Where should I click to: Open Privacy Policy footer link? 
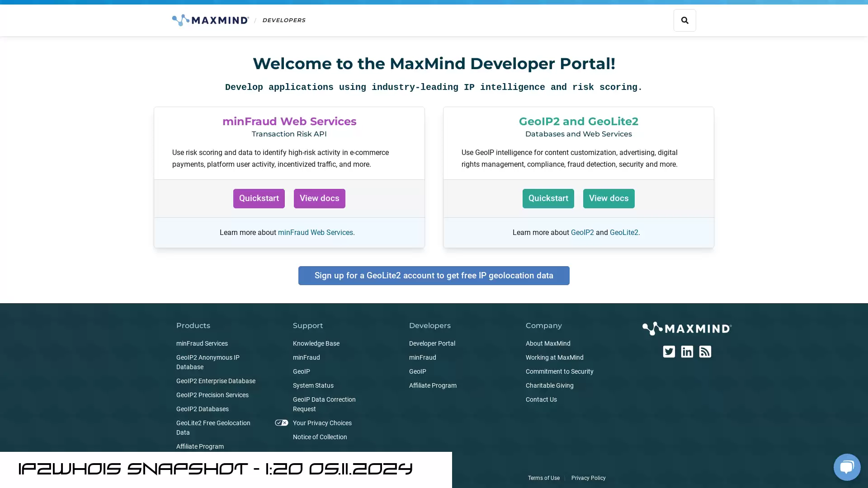coord(588,478)
